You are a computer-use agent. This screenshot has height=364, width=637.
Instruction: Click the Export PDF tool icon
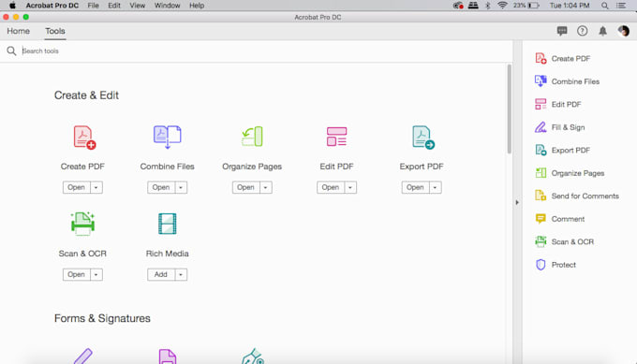pos(422,138)
